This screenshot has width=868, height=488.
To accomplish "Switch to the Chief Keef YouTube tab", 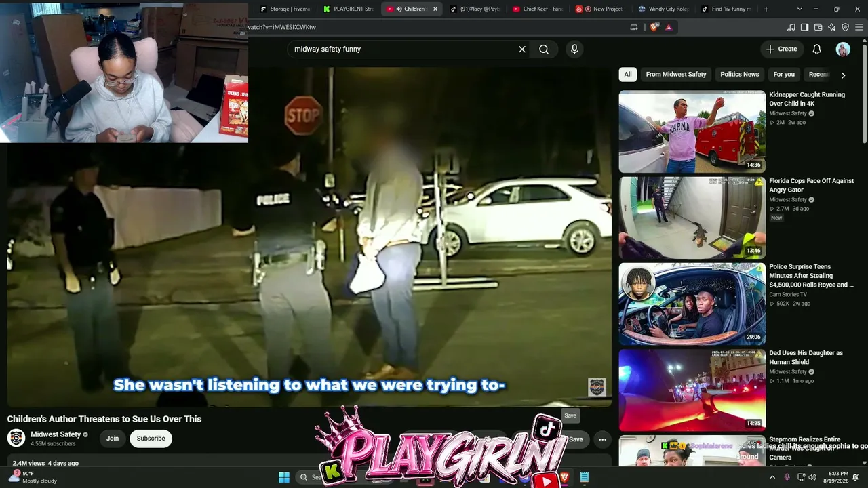I will coord(538,9).
